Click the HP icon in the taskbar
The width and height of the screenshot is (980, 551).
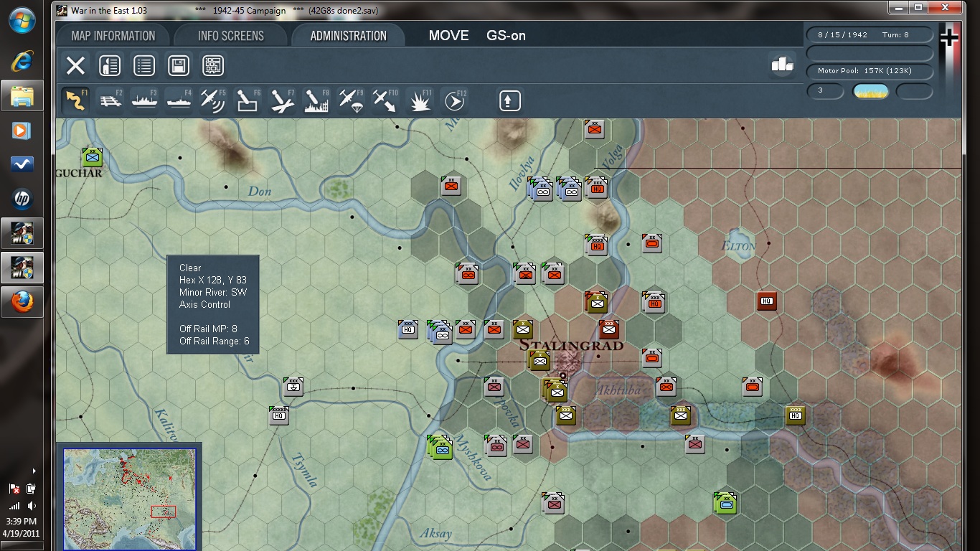point(22,199)
